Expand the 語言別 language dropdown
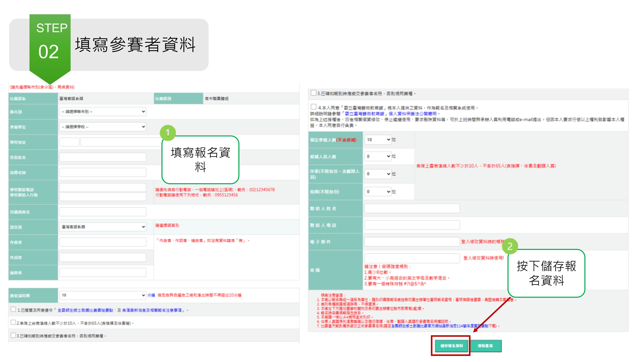644x362 pixels. pos(103,227)
